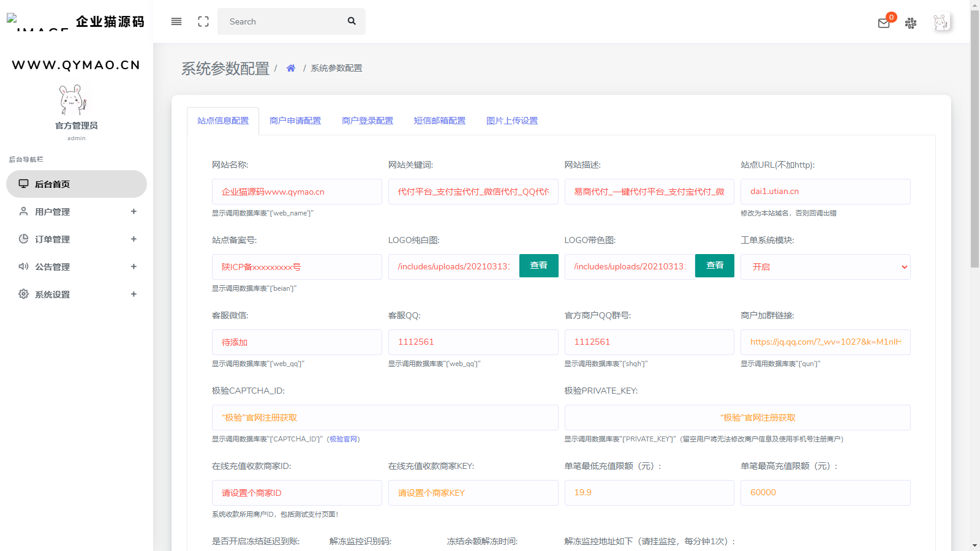
Task: Switch to the 商户申请配置 tab
Action: [x=295, y=121]
